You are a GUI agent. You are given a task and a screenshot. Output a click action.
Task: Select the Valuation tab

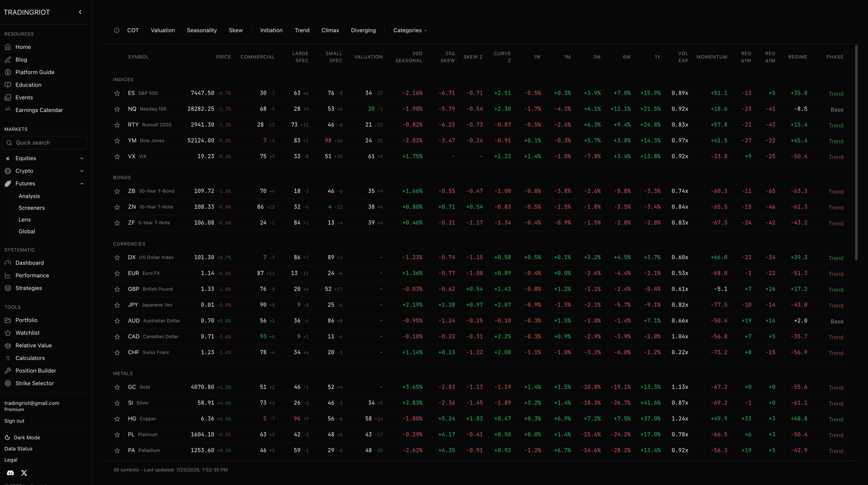(163, 30)
